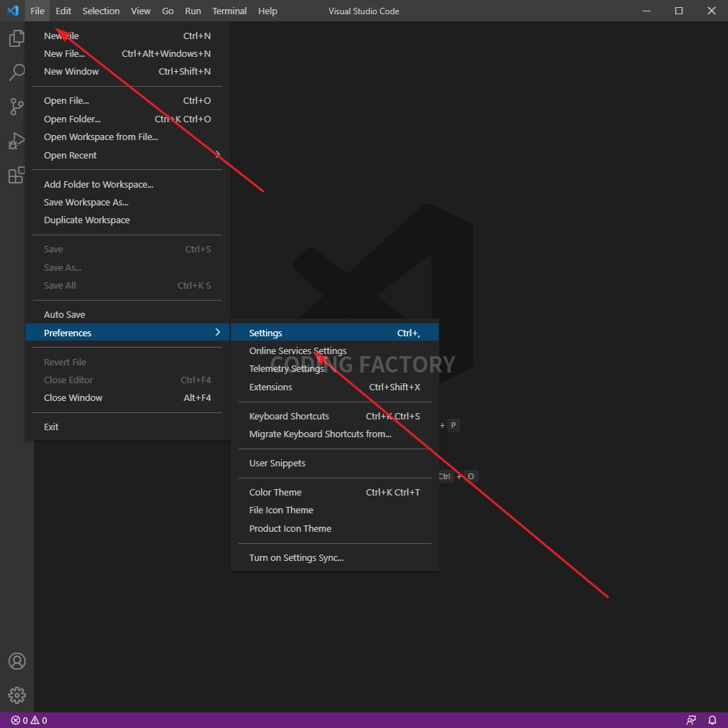Viewport: 728px width, 728px height.
Task: Choose New File with Ctrl+N shortcut
Action: [127, 36]
